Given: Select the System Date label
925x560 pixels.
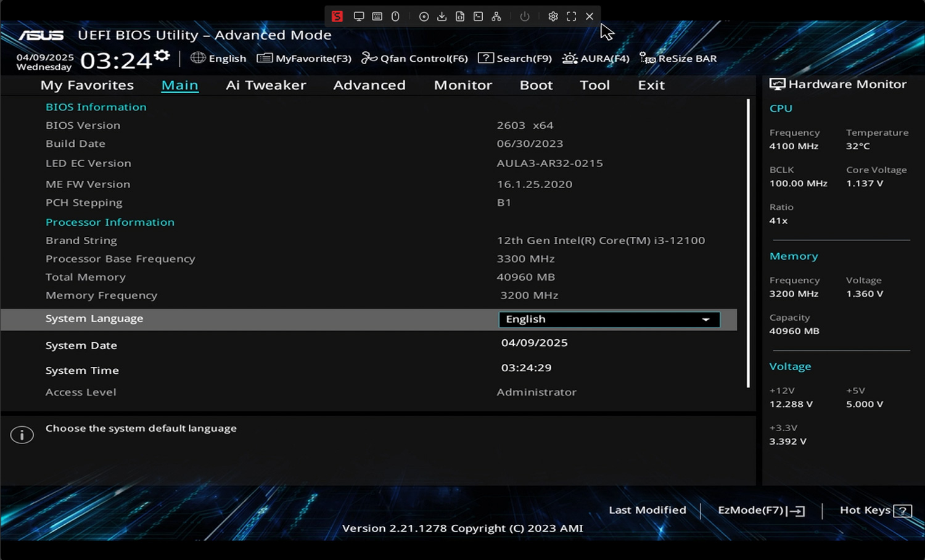Looking at the screenshot, I should click(81, 345).
